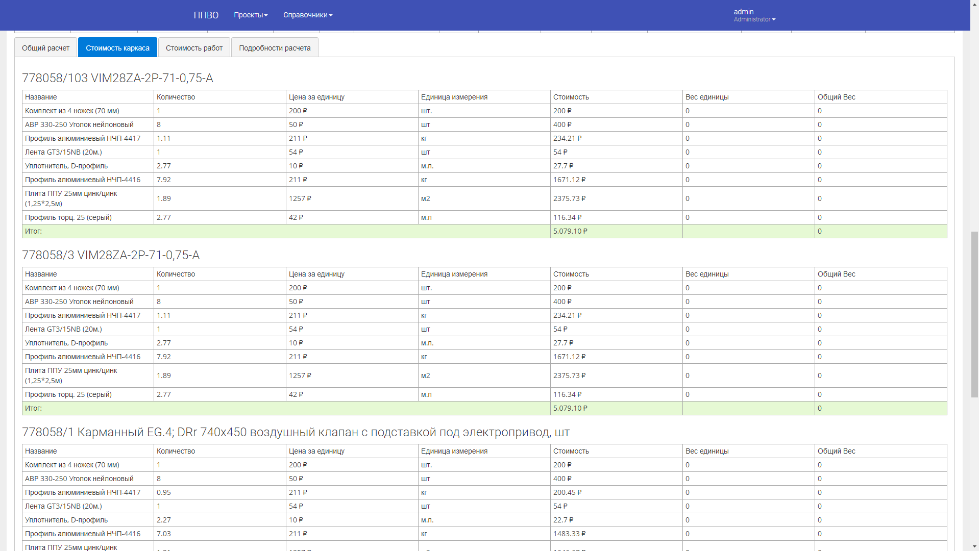980x551 pixels.
Task: Open the admin user dropdown
Action: (754, 15)
